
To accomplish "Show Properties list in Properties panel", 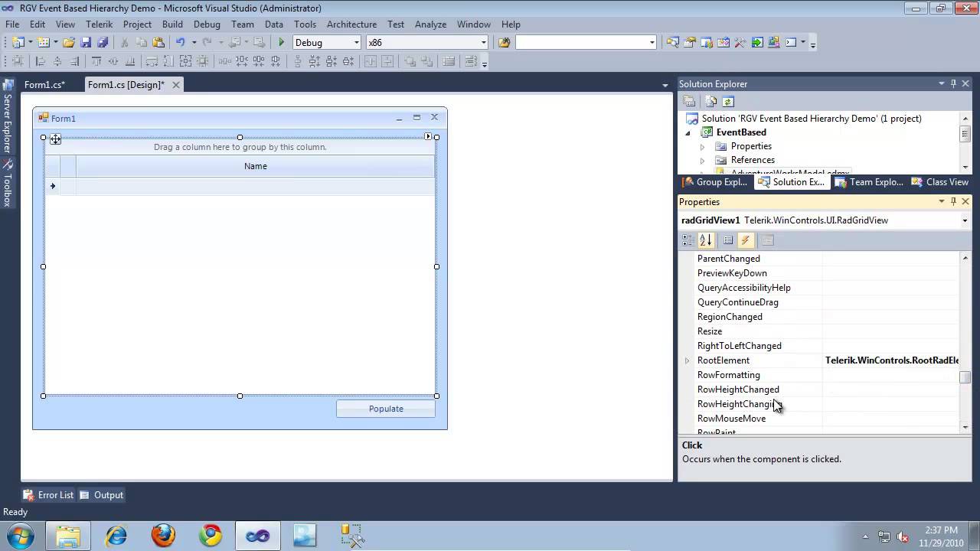I will click(728, 240).
